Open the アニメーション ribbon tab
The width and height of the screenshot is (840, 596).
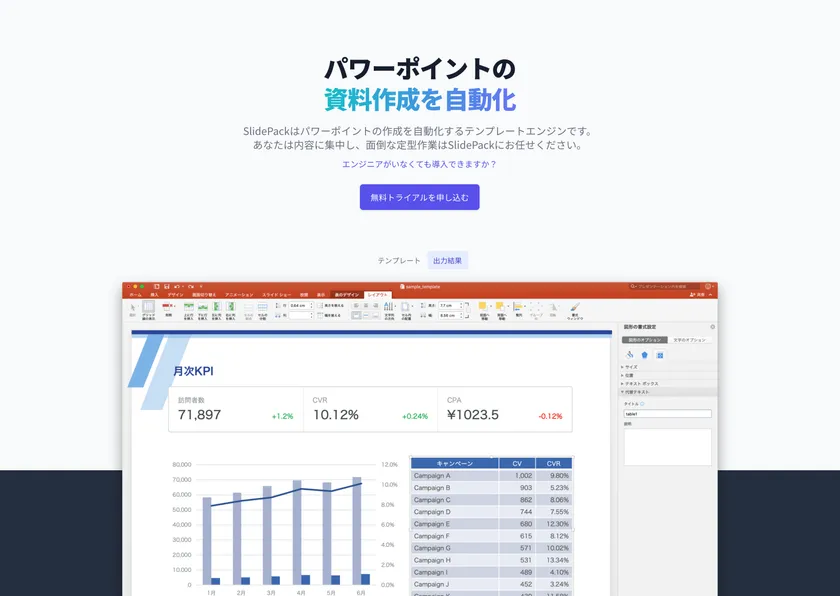coord(239,295)
